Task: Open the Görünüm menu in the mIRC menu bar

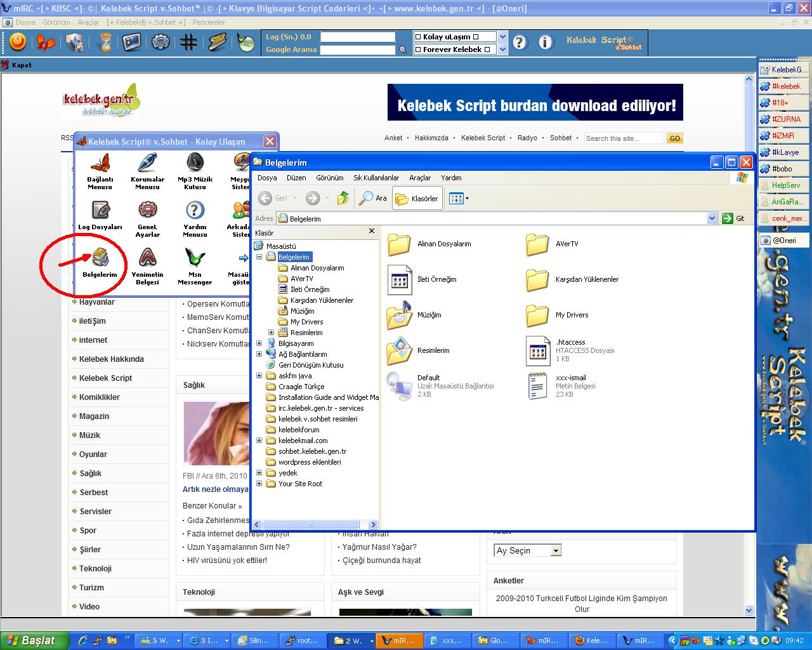Action: [56, 22]
